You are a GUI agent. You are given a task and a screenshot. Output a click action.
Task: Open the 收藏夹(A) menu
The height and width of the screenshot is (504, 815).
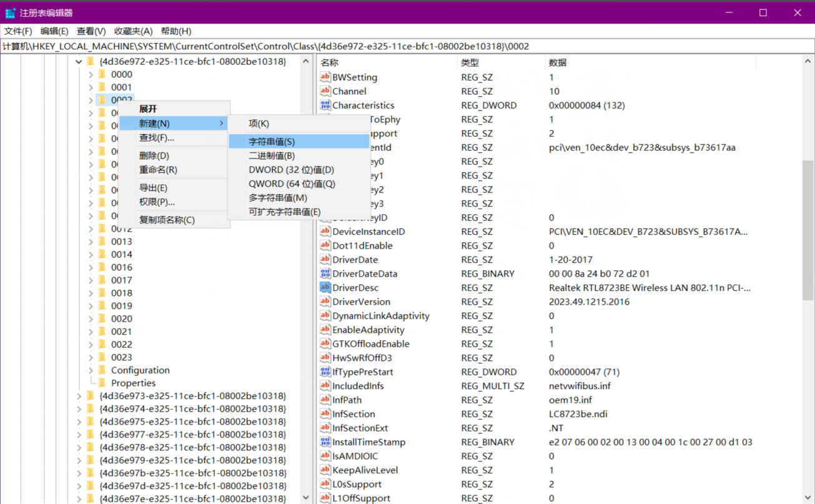(133, 31)
